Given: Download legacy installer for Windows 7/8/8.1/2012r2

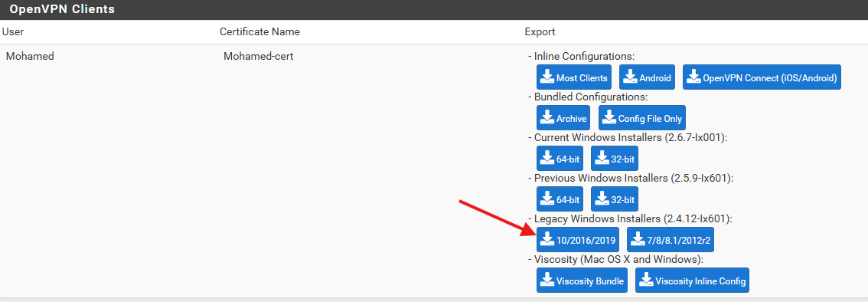Looking at the screenshot, I should pos(671,239).
